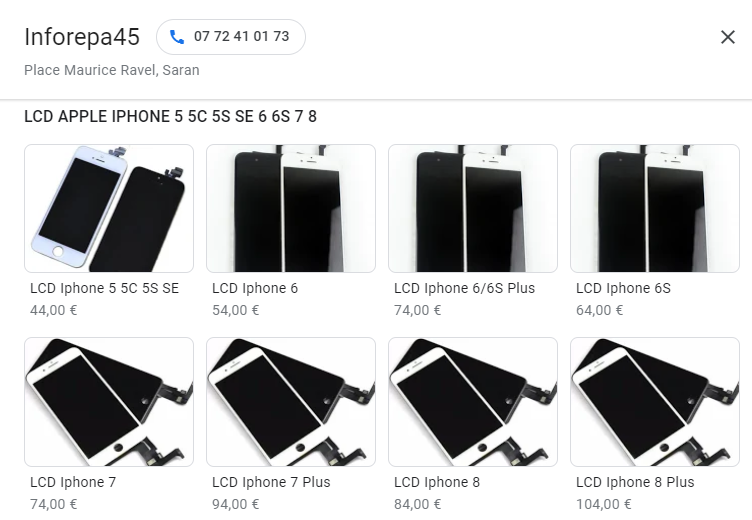This screenshot has width=752, height=520.
Task: Select the LCD Iphone 7 Plus image
Action: pyautogui.click(x=291, y=402)
